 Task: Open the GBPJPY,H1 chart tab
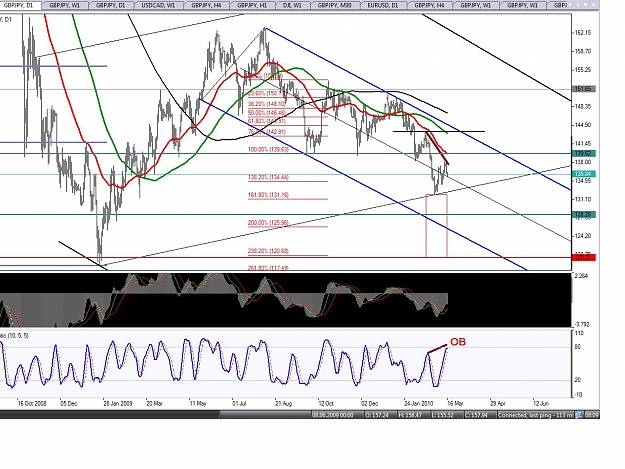point(251,6)
